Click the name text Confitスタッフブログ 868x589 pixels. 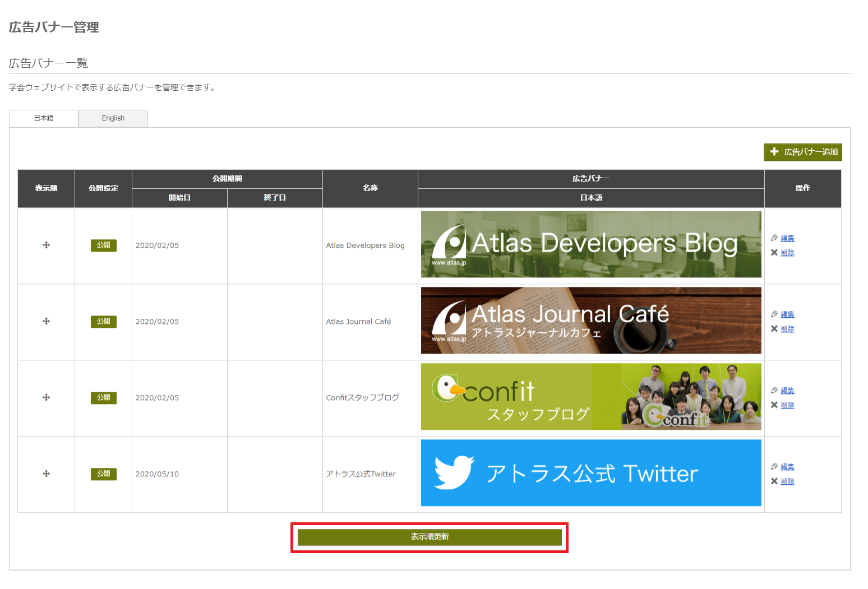coord(362,398)
